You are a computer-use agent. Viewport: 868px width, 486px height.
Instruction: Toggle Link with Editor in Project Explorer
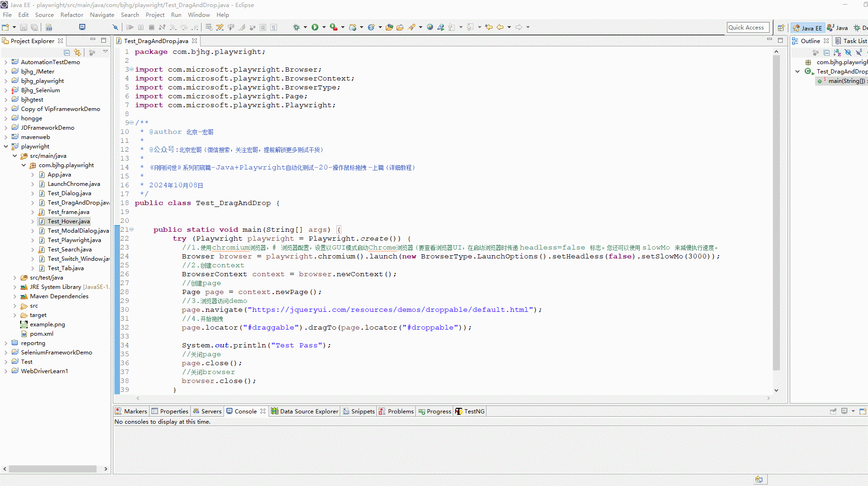pyautogui.click(x=77, y=52)
